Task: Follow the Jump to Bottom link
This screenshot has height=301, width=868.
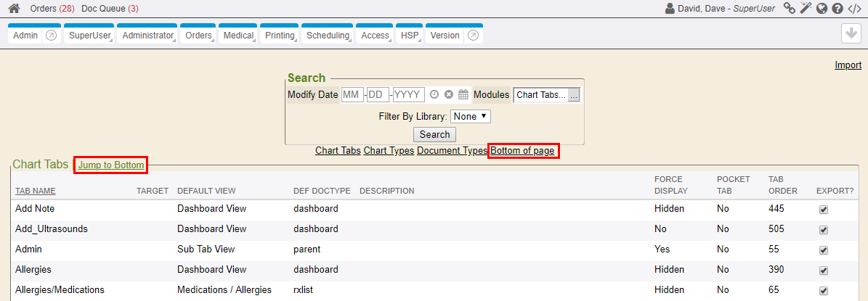Action: click(x=111, y=165)
